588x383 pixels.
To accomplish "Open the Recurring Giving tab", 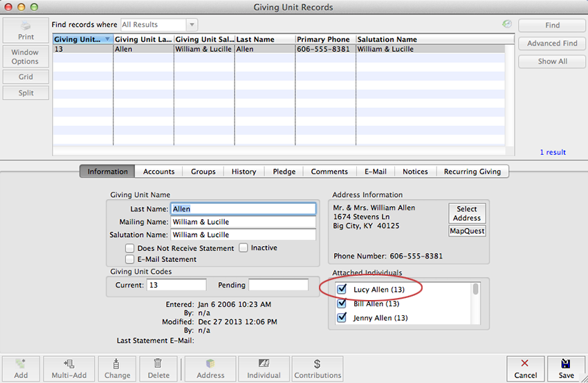I will (472, 171).
